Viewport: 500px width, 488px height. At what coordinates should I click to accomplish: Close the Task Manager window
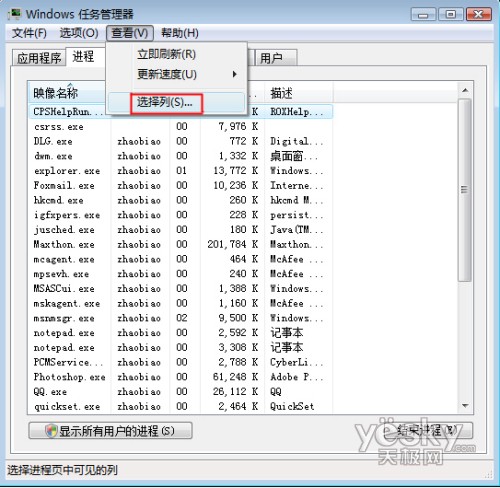pos(479,14)
